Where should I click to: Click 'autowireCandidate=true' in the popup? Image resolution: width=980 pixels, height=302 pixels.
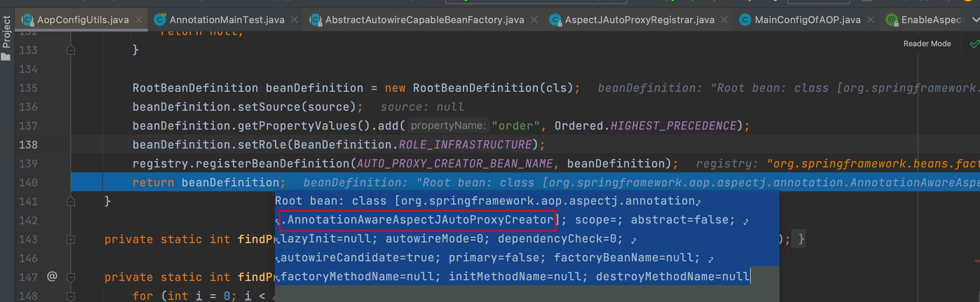click(x=357, y=258)
